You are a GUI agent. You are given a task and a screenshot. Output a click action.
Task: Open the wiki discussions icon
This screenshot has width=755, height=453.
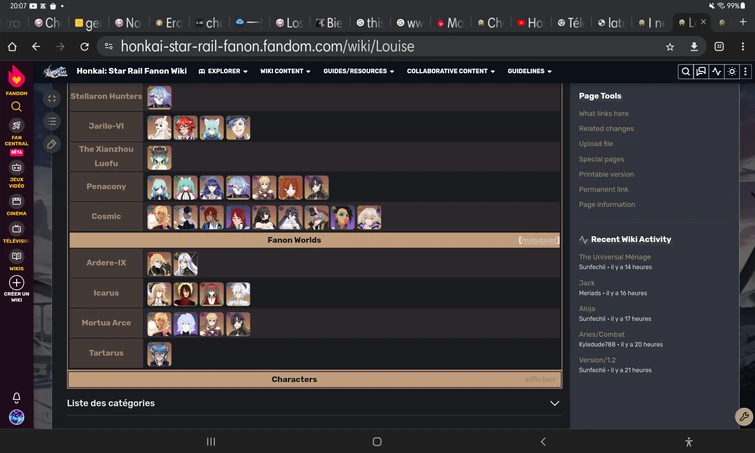[x=701, y=71]
